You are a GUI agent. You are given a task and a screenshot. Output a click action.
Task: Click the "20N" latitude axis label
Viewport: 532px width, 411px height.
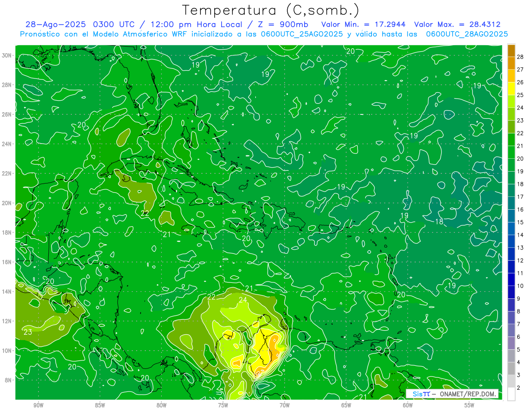[7, 203]
